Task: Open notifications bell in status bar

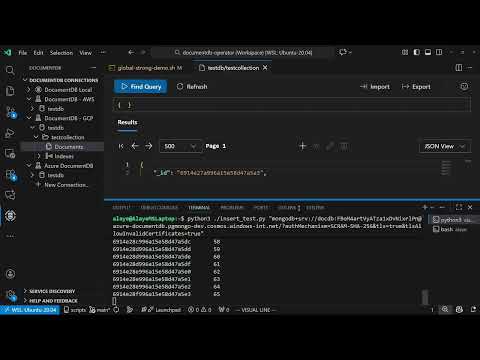Action: pos(473,310)
